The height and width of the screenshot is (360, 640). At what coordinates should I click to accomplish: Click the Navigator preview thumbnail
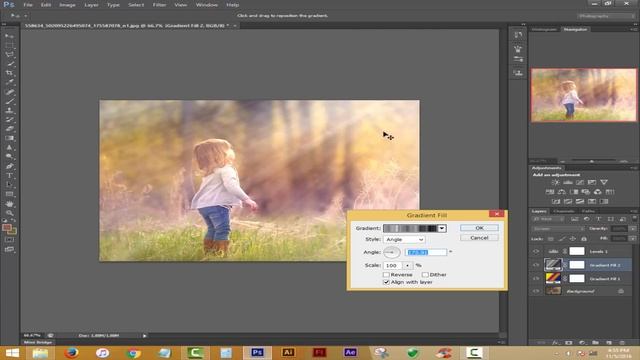pos(584,95)
